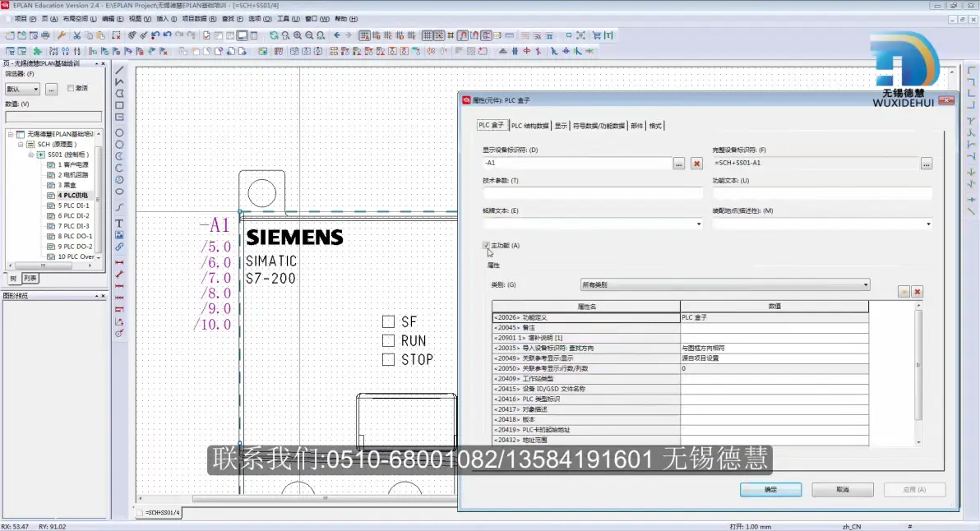Click the red X beside device tag field
The width and height of the screenshot is (980, 531).
click(x=697, y=164)
